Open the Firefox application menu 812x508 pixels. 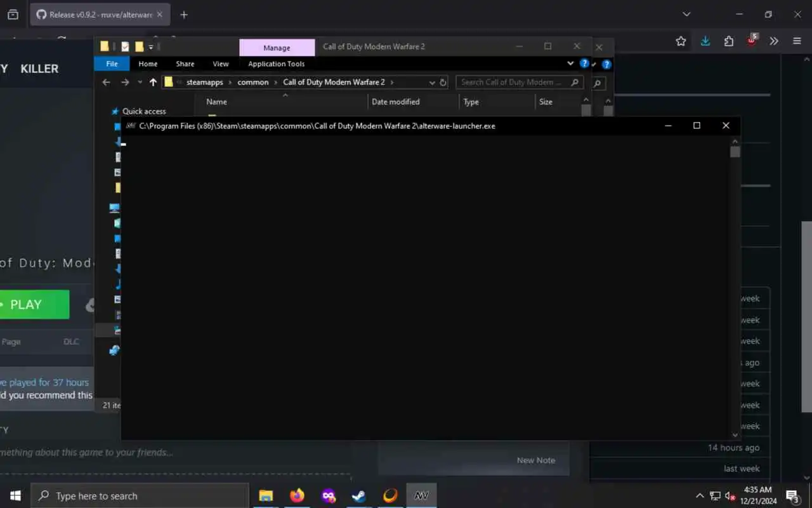click(x=797, y=41)
